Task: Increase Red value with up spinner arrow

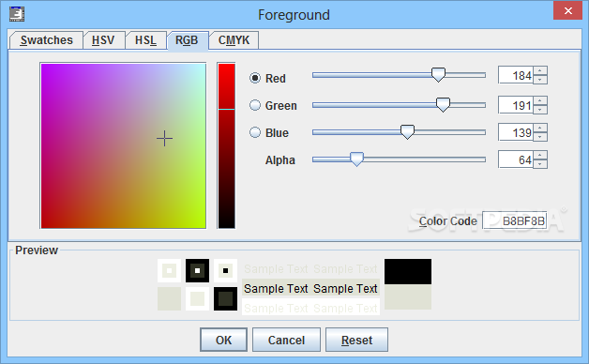Action: [x=540, y=70]
